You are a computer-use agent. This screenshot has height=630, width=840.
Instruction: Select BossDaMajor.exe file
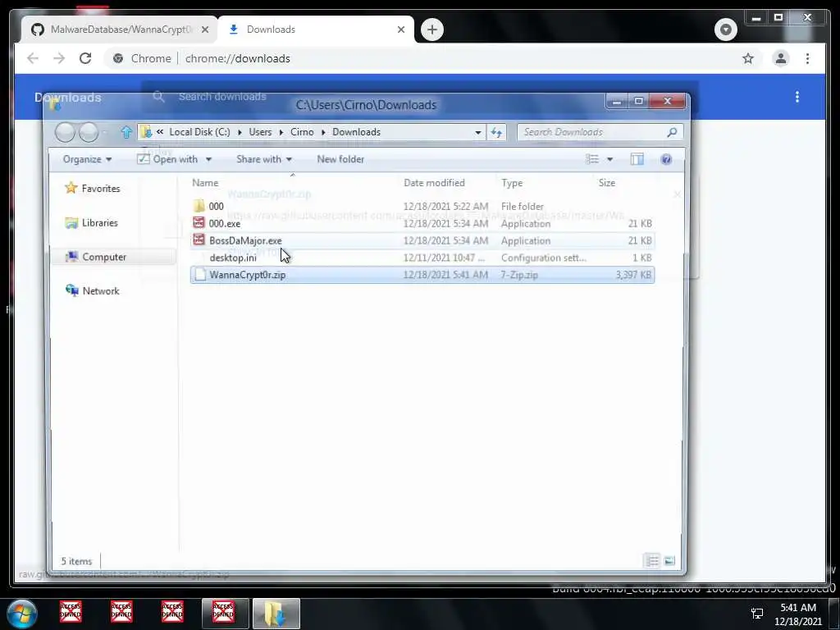coord(422,240)
